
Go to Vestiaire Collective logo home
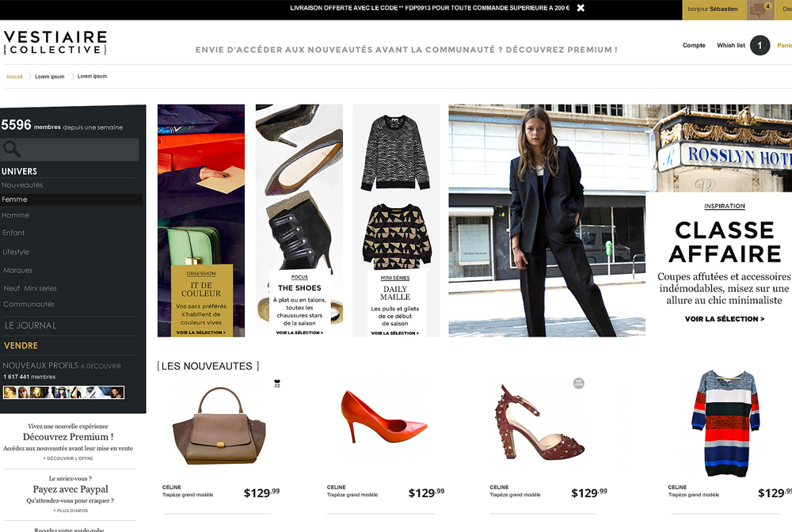55,43
